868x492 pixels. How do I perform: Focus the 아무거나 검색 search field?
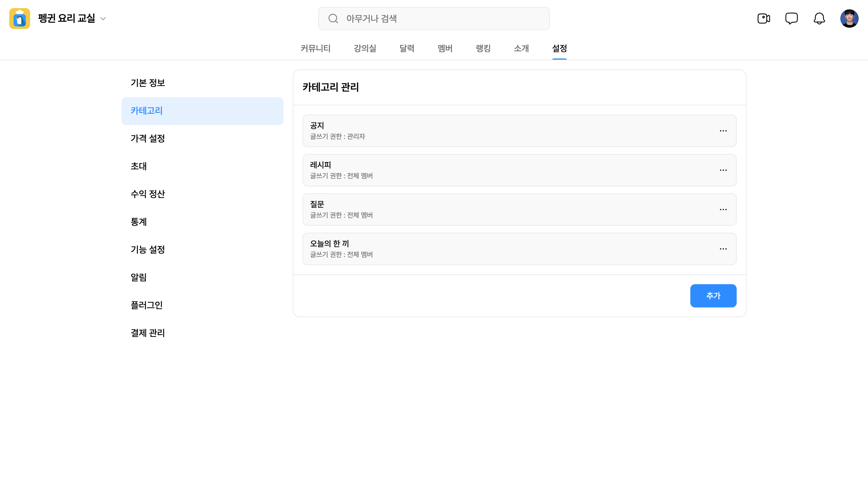click(x=434, y=19)
